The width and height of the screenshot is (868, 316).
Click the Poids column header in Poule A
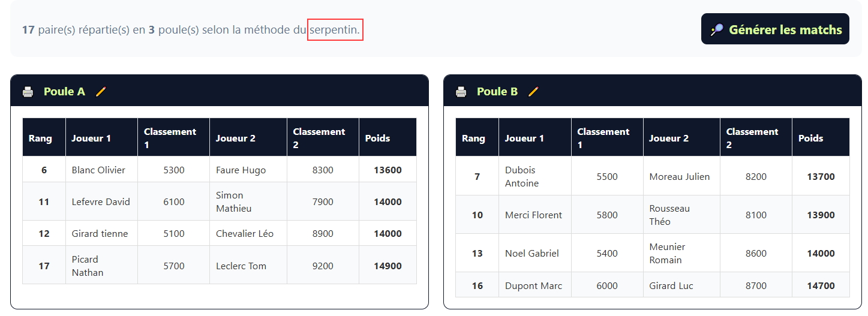pos(377,139)
